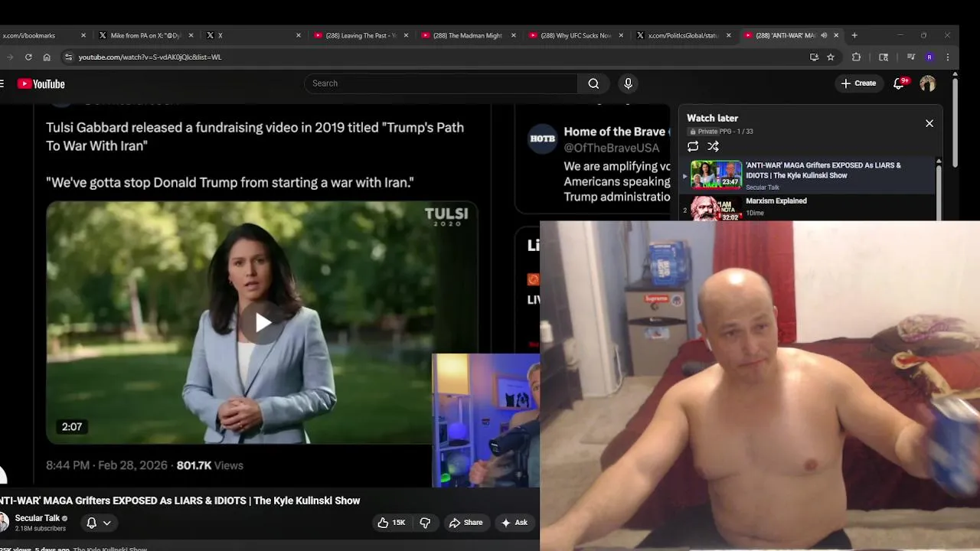The image size is (980, 551).
Task: Open the YouTube account avatar menu
Action: tap(928, 83)
